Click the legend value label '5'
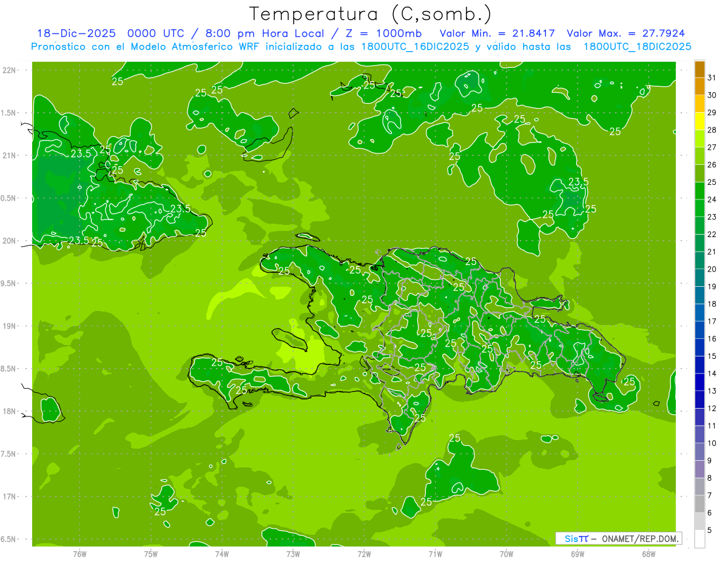Viewport: 728px width, 562px height. point(710,530)
